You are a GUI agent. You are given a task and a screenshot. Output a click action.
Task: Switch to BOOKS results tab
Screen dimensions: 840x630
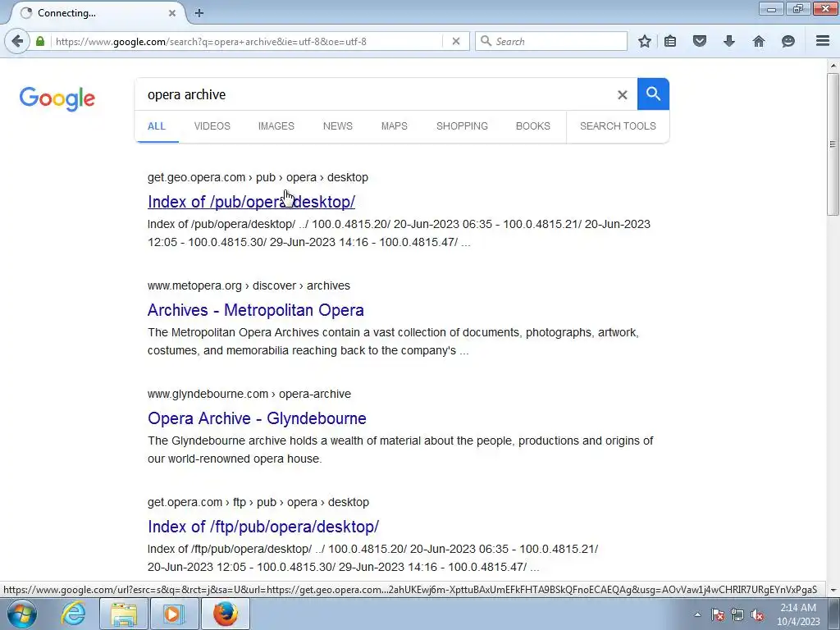pos(533,126)
